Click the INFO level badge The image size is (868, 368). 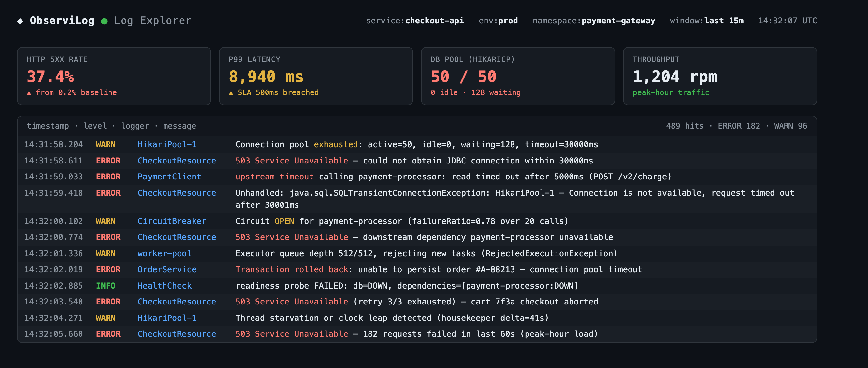(106, 286)
